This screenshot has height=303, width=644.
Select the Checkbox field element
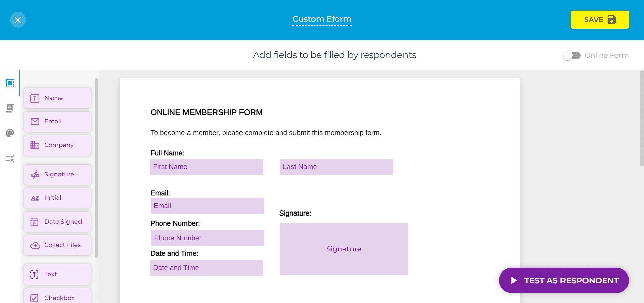tap(57, 298)
